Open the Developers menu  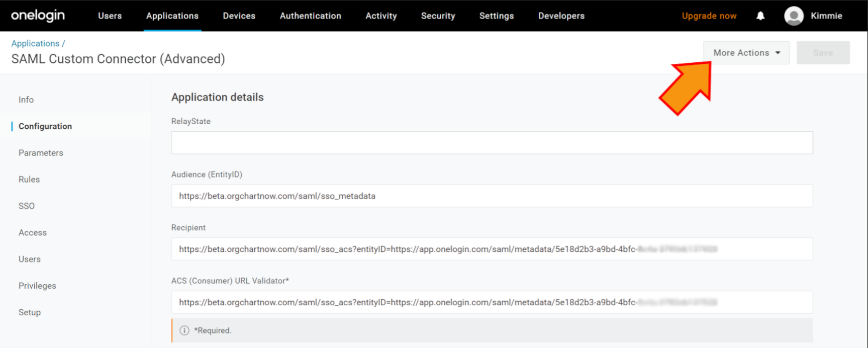[x=561, y=16]
